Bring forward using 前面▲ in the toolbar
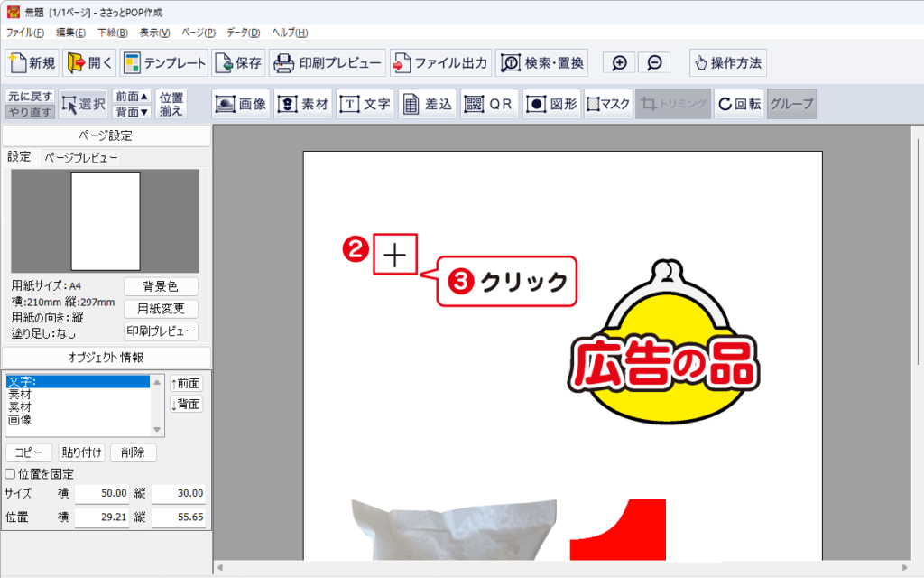 pyautogui.click(x=131, y=97)
